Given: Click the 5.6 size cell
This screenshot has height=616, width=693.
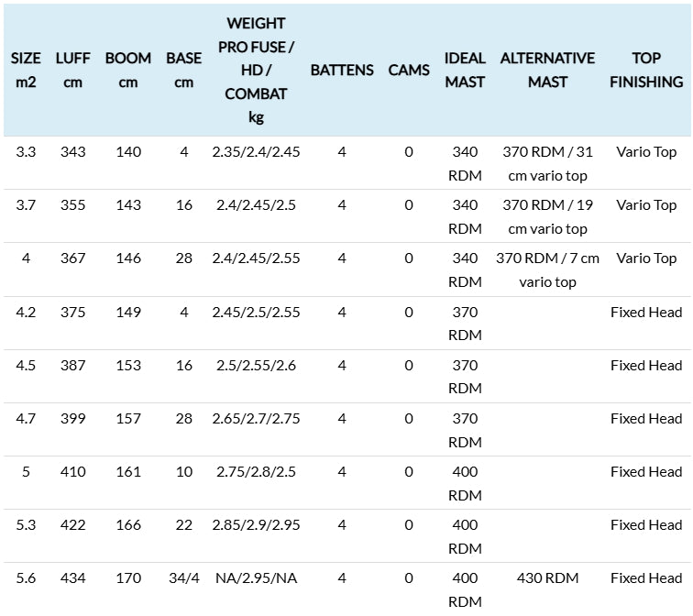Looking at the screenshot, I should click(26, 578).
